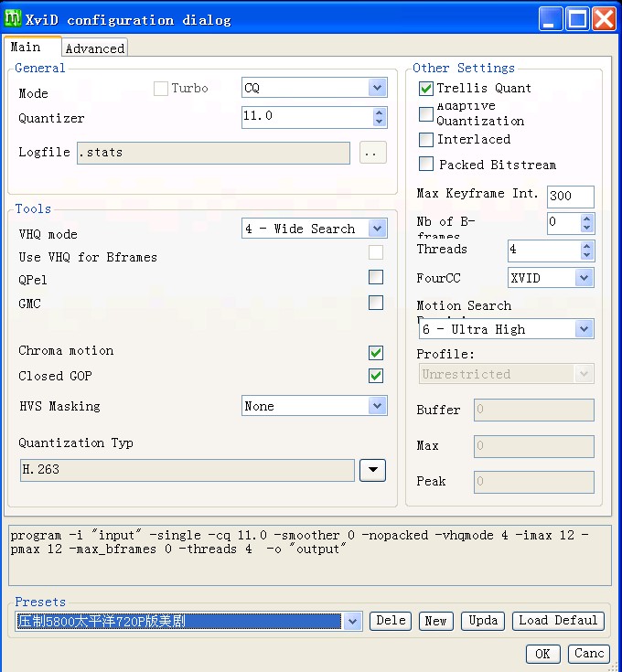Select the Main tab

click(26, 47)
